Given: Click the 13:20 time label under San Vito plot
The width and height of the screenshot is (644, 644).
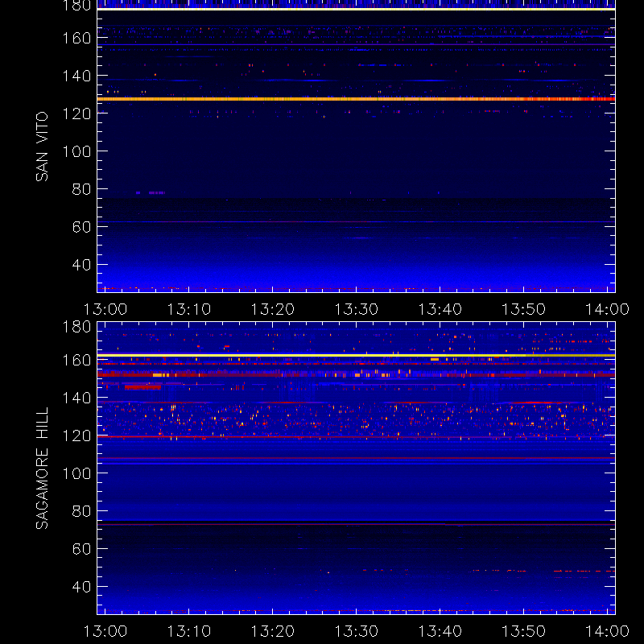Looking at the screenshot, I should click(273, 309).
